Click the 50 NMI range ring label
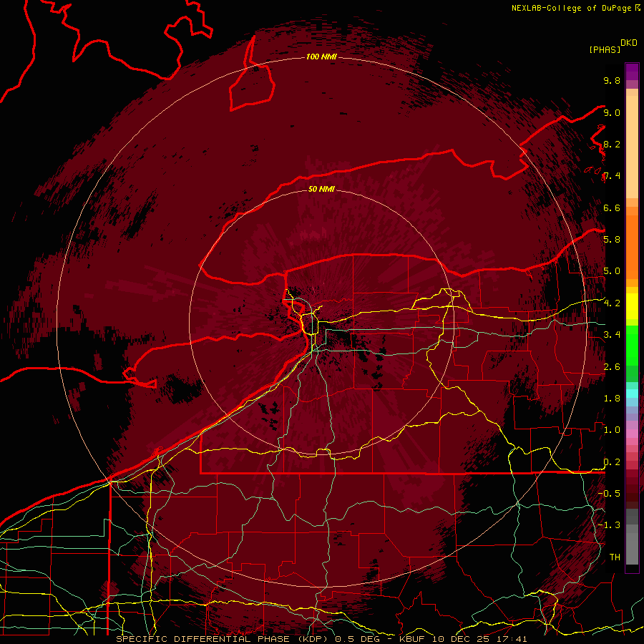Image resolution: width=644 pixels, height=644 pixels. (x=321, y=189)
